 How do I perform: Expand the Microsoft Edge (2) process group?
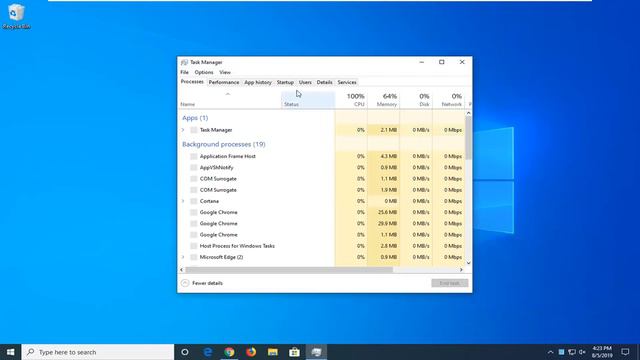(183, 257)
